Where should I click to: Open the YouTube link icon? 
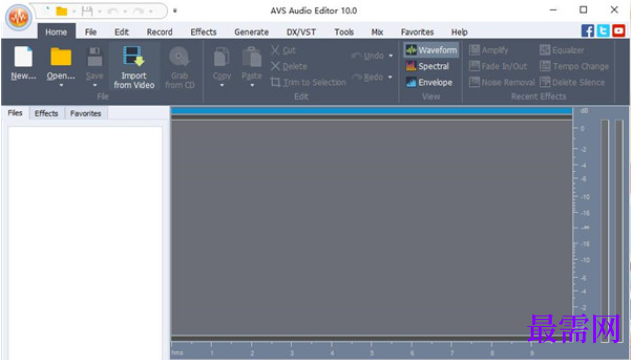619,31
